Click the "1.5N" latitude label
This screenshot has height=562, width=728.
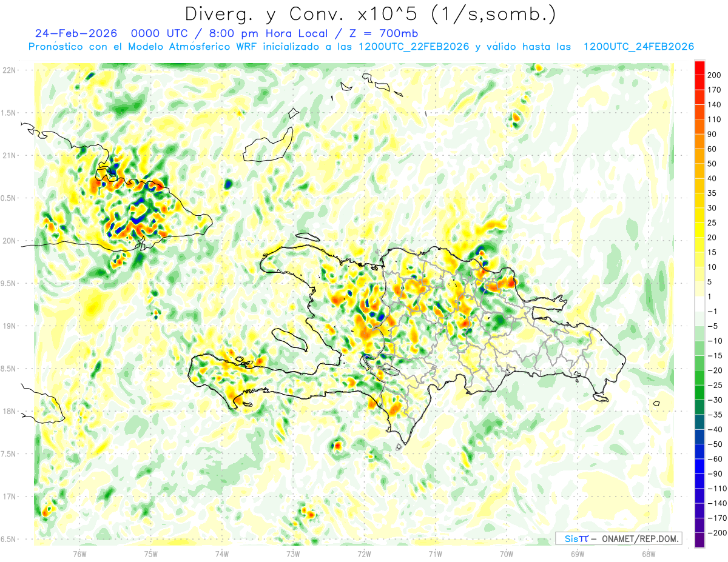click(9, 113)
